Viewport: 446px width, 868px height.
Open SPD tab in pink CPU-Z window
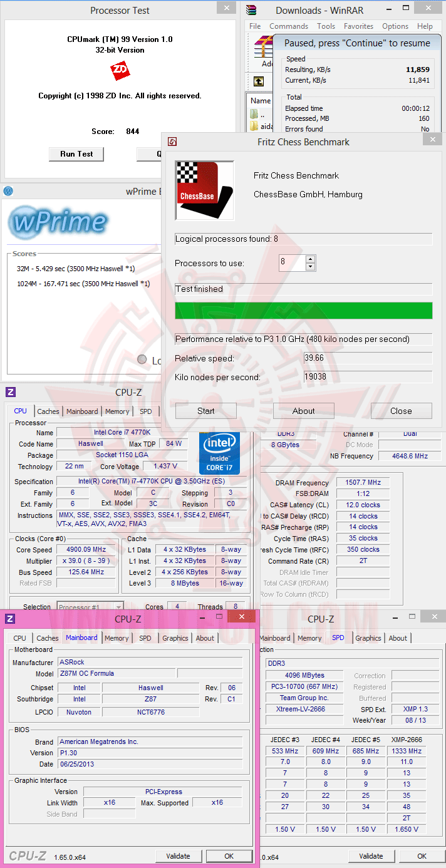(145, 638)
